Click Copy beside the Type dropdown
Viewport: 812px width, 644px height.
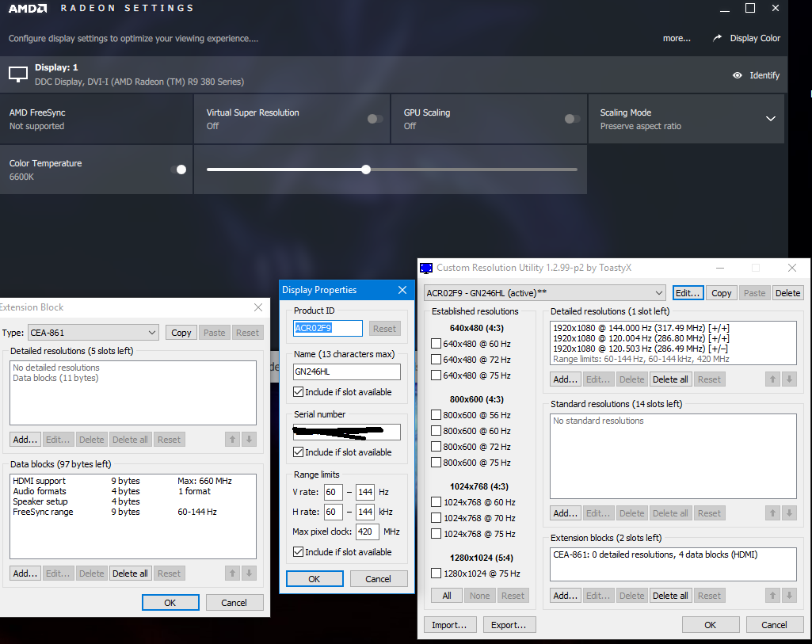[x=181, y=333]
